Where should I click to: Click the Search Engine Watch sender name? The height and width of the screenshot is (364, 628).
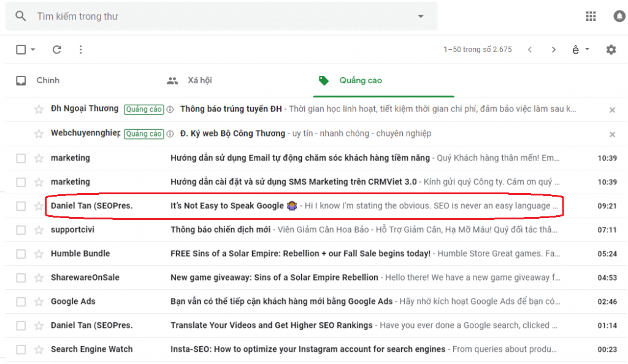(x=92, y=349)
